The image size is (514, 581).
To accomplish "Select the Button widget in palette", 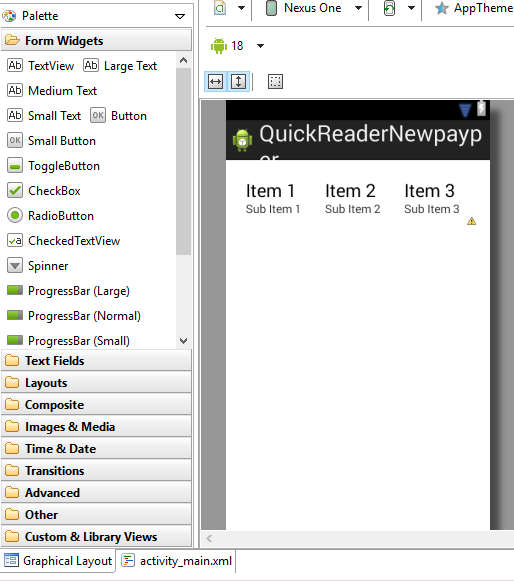I will (119, 116).
